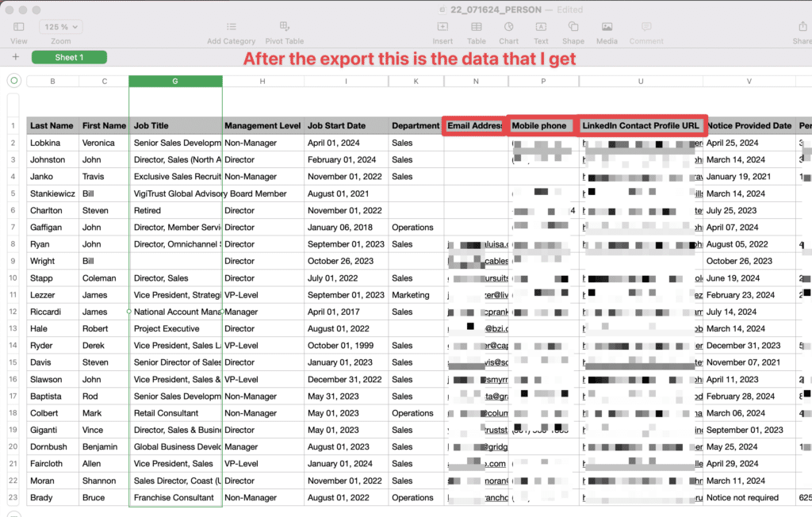Select column K header

pyautogui.click(x=416, y=82)
